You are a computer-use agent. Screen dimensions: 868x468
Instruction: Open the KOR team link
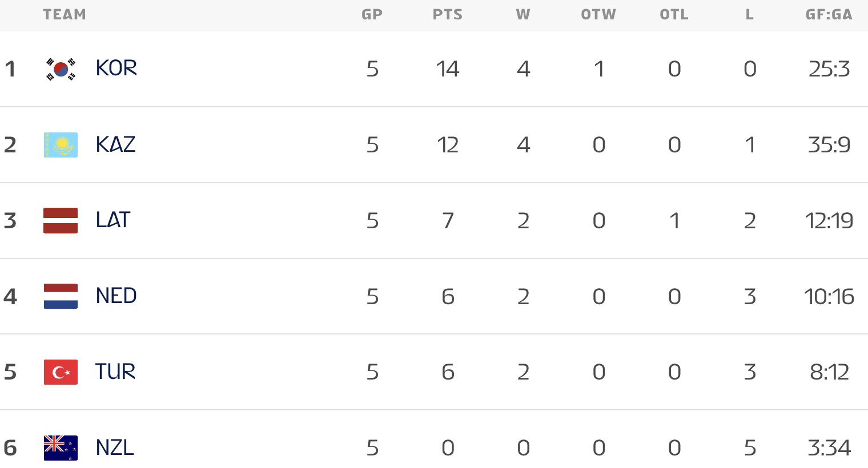pyautogui.click(x=116, y=68)
